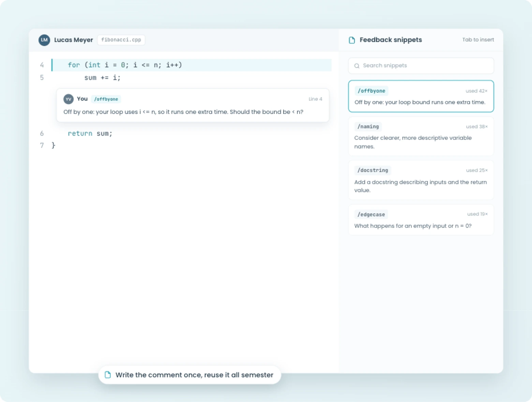Click the 'used 25×' count
Viewport: 532px width, 402px height.
tap(477, 170)
